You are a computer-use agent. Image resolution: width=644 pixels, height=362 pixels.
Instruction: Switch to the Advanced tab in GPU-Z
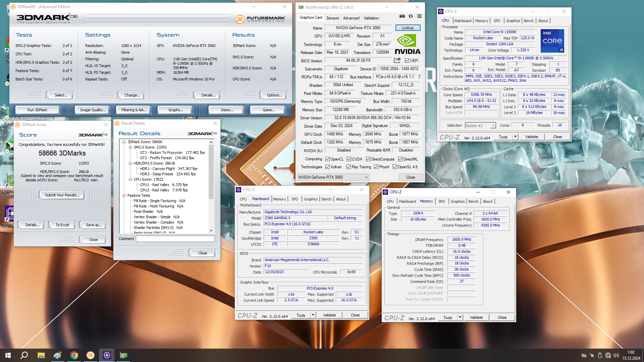[x=351, y=18]
